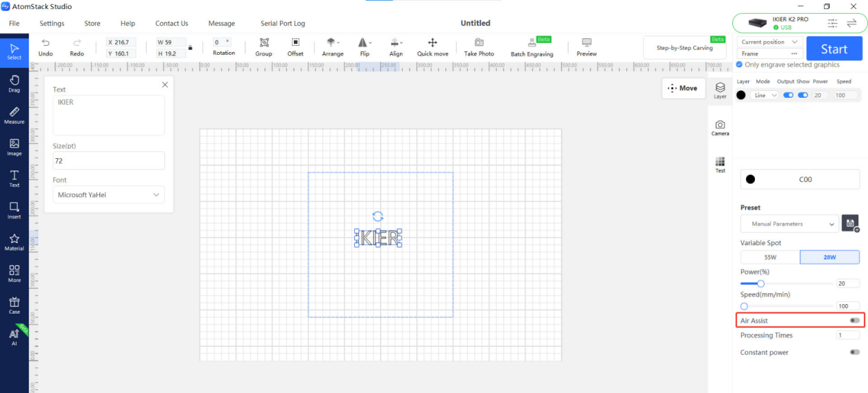Click the Group objects icon

tap(264, 42)
